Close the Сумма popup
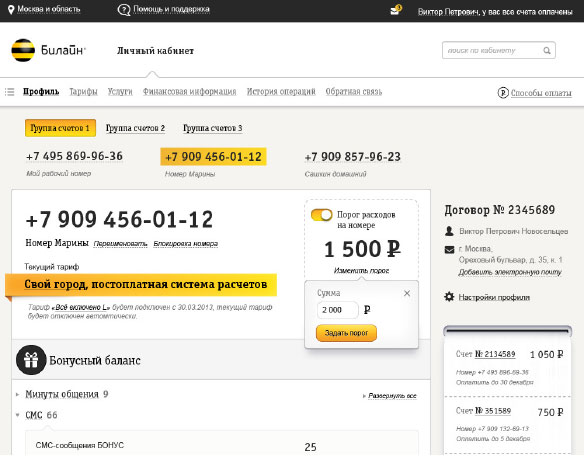 click(x=407, y=293)
